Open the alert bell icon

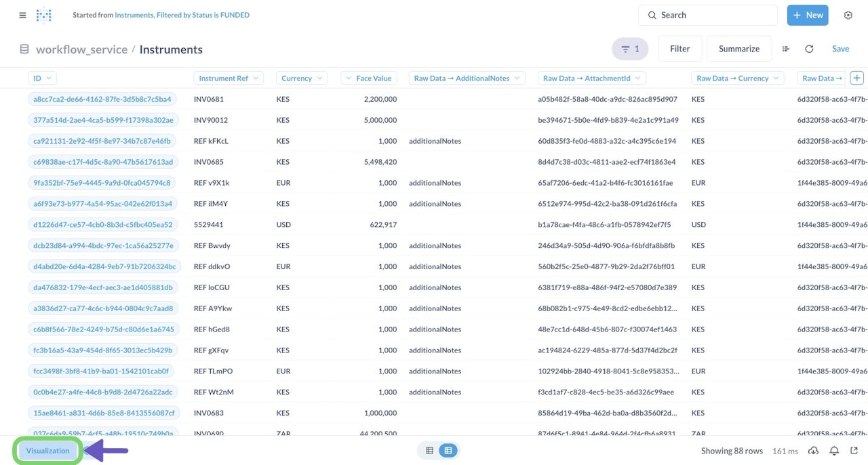[x=834, y=451]
